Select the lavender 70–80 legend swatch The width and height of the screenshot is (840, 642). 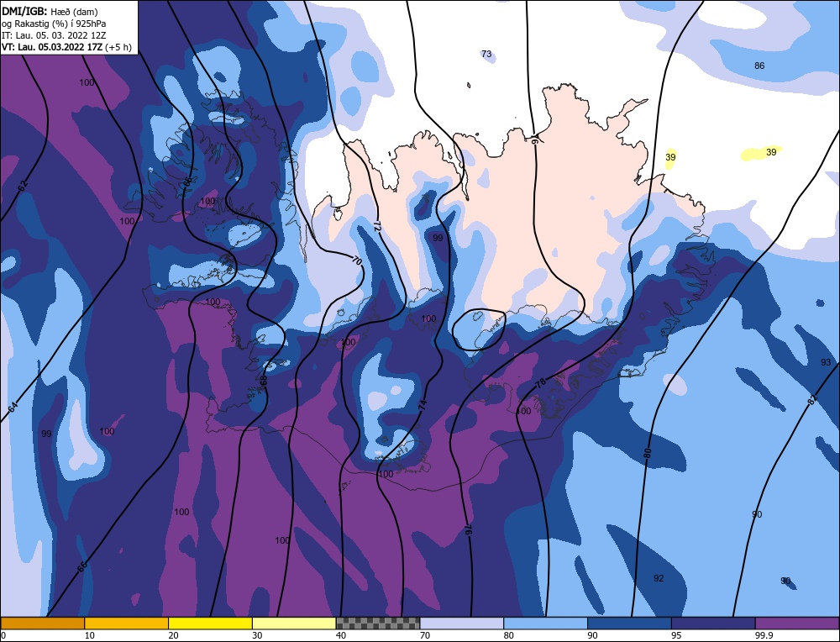tap(462, 624)
